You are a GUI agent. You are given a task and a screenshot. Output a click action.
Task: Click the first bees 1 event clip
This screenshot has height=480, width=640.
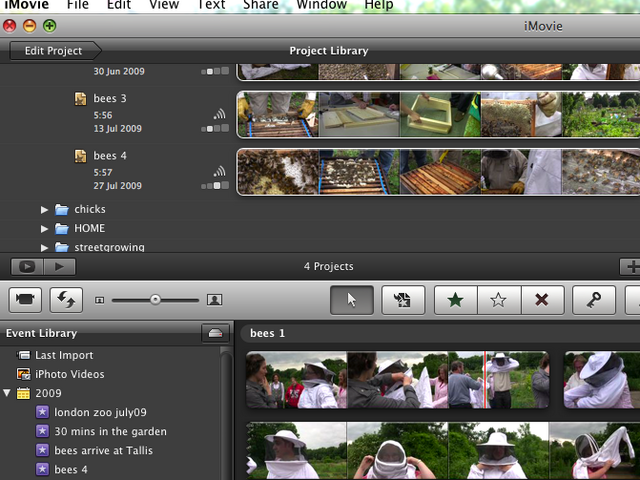398,380
